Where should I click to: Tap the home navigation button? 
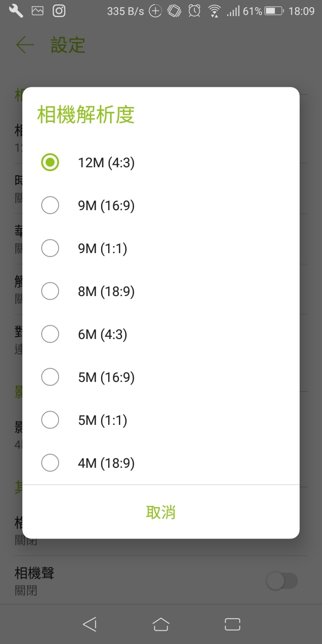[x=161, y=624]
